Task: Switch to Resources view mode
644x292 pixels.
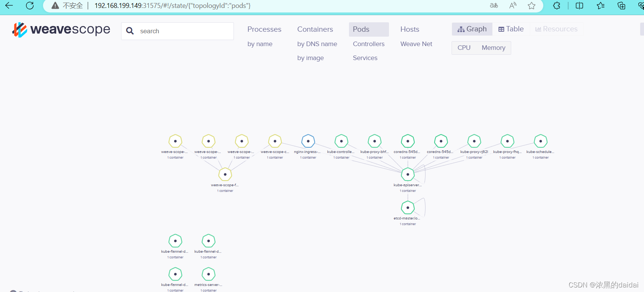Action: click(x=556, y=29)
